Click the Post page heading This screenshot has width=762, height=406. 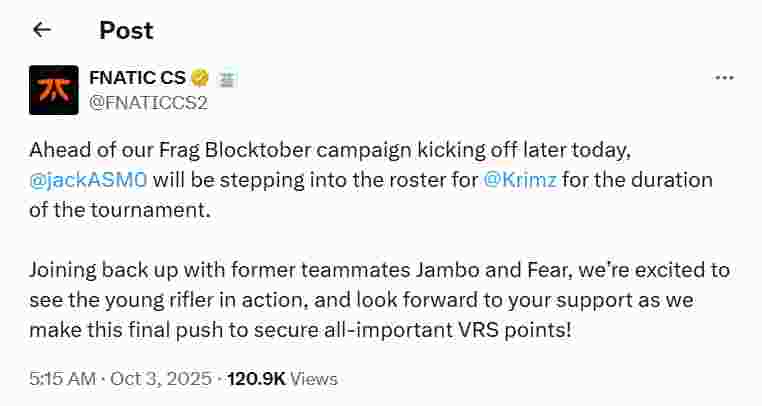pos(126,30)
